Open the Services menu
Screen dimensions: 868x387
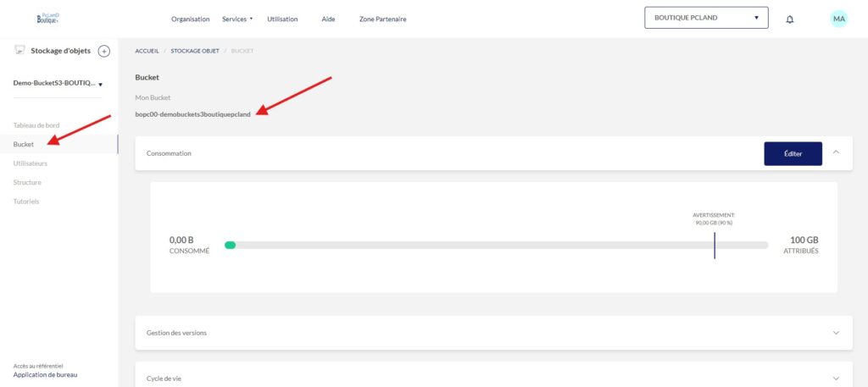237,19
